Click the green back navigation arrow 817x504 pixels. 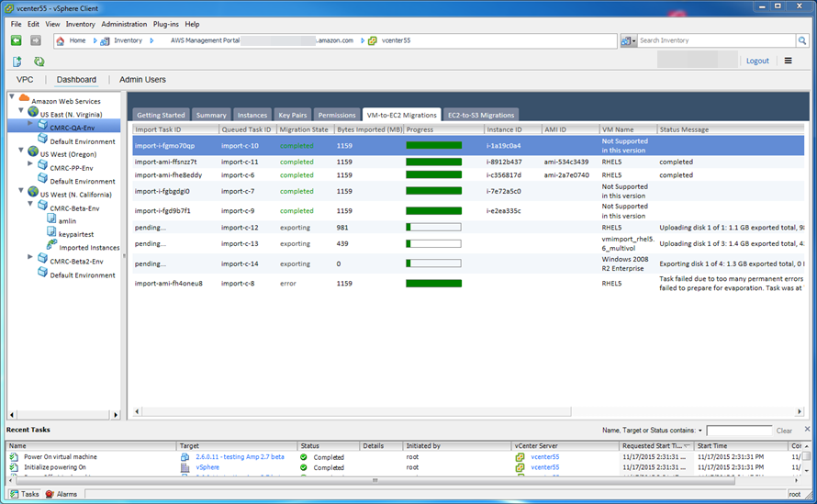(17, 40)
